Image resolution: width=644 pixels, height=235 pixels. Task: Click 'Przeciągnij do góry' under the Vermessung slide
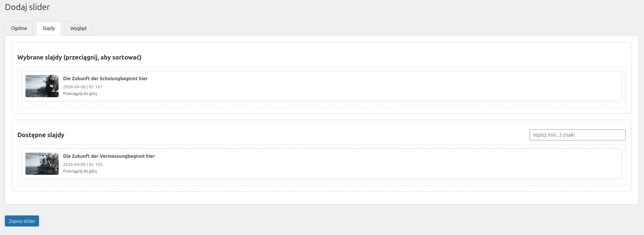point(80,171)
